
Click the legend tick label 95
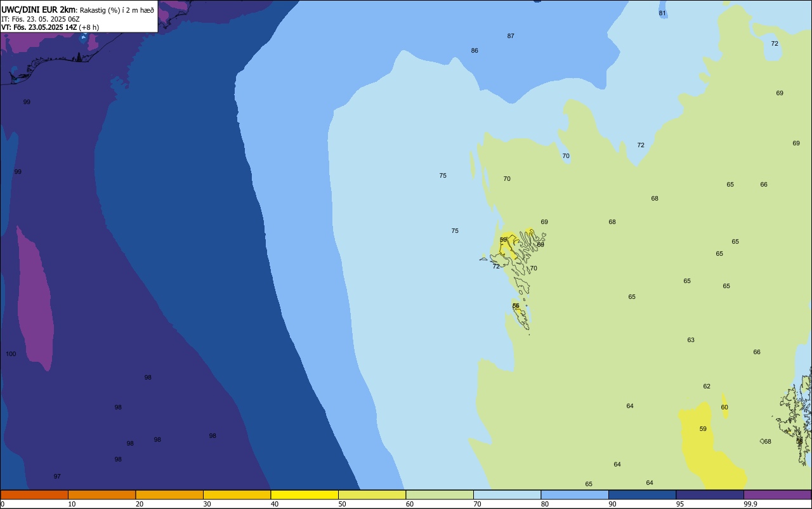[680, 504]
